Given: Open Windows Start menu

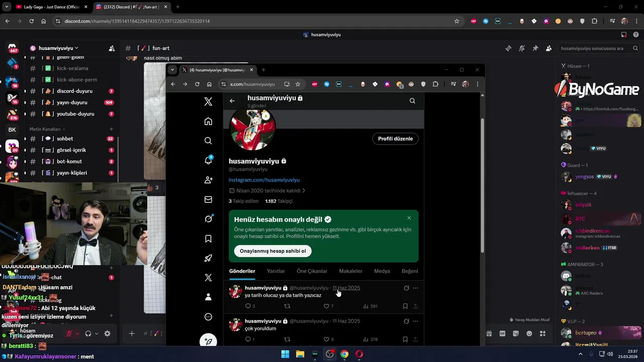Looking at the screenshot, I should (285, 354).
